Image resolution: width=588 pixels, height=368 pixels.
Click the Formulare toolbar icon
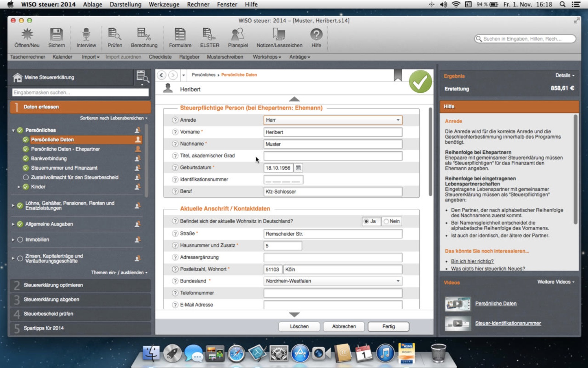coord(180,37)
